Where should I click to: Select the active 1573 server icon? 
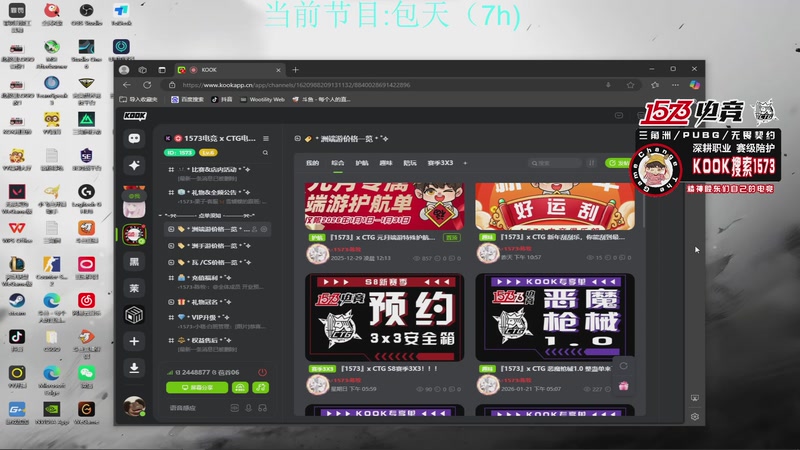pos(134,235)
